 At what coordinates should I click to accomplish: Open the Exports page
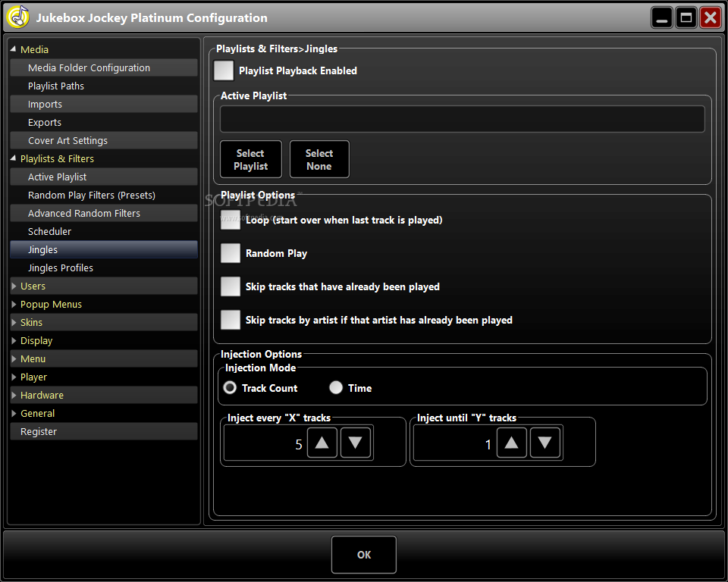104,122
